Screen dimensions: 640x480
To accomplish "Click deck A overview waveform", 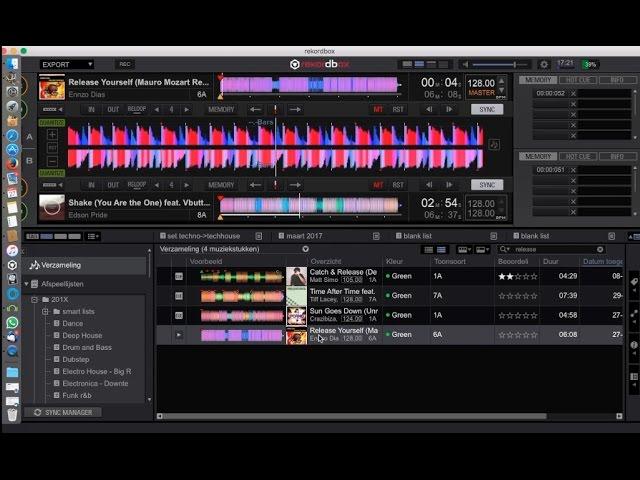I will [x=310, y=85].
